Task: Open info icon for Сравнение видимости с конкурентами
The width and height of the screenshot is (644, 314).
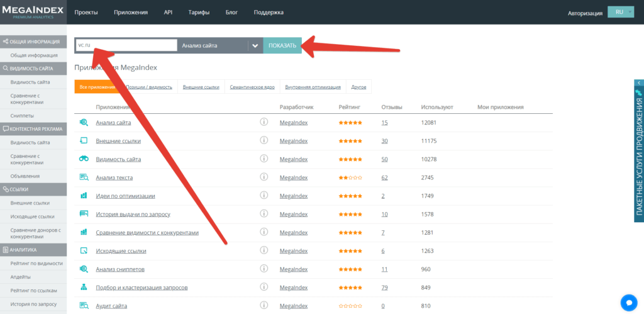Action: 264,232
